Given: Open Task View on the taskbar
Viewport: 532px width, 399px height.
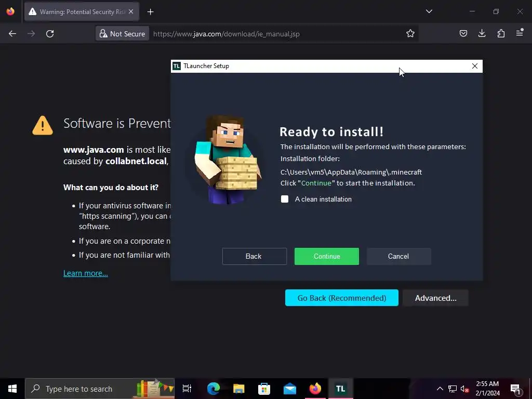Looking at the screenshot, I should [x=187, y=389].
